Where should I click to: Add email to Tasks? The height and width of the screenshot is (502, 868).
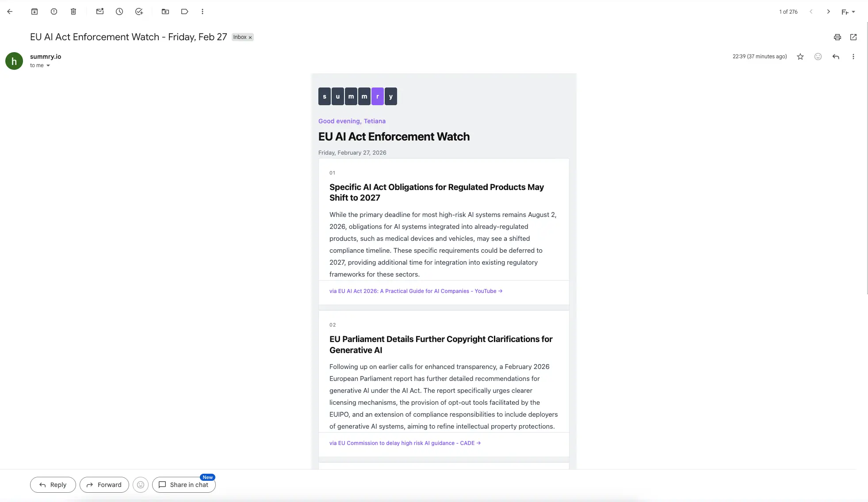(x=139, y=11)
